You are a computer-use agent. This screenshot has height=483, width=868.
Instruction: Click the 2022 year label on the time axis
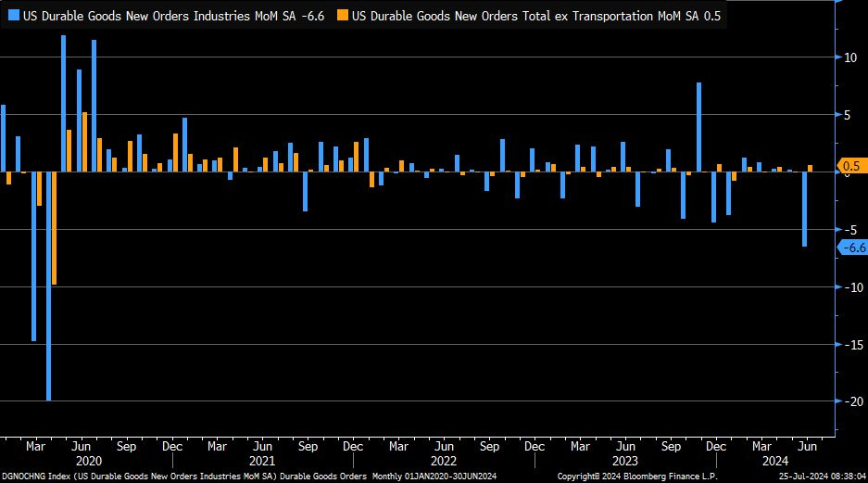[x=443, y=461]
